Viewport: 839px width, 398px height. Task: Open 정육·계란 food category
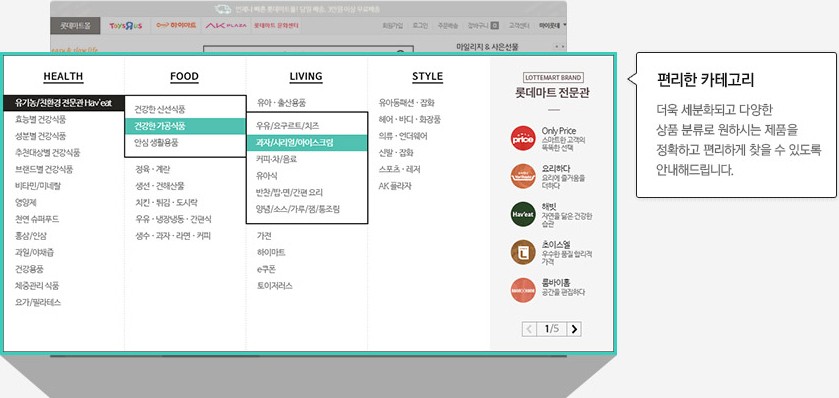tap(152, 169)
